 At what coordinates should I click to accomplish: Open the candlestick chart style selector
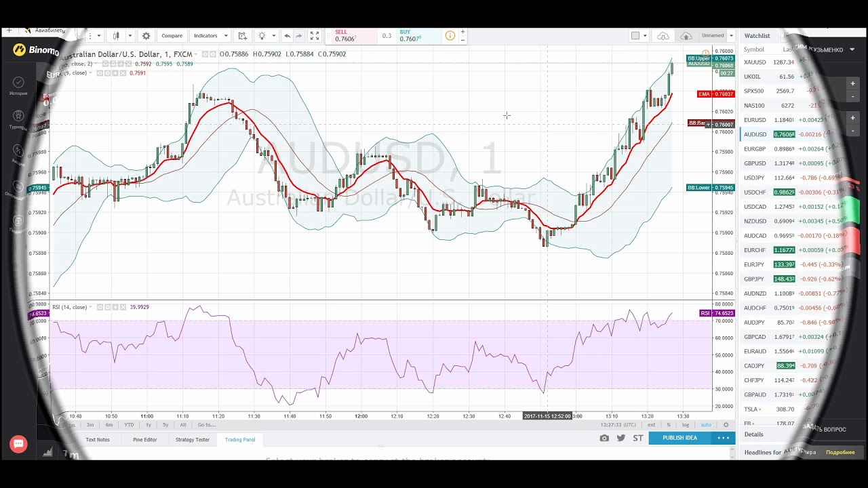pyautogui.click(x=116, y=36)
